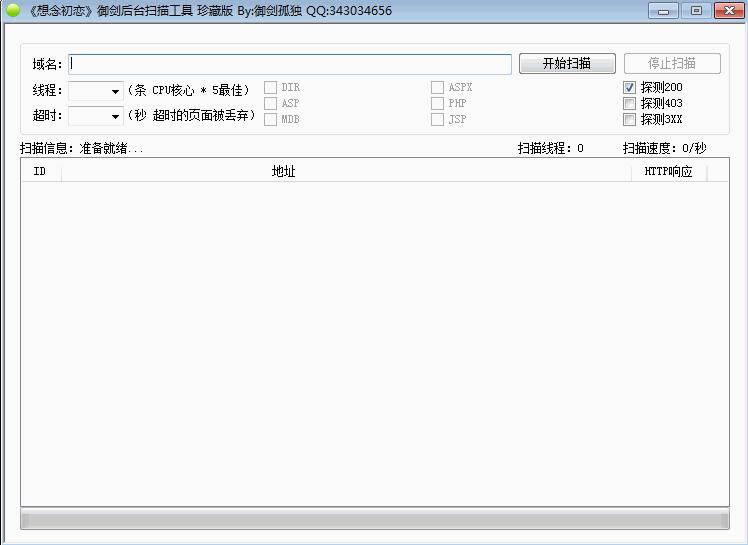Click into the 域名 domain input field

(x=290, y=64)
